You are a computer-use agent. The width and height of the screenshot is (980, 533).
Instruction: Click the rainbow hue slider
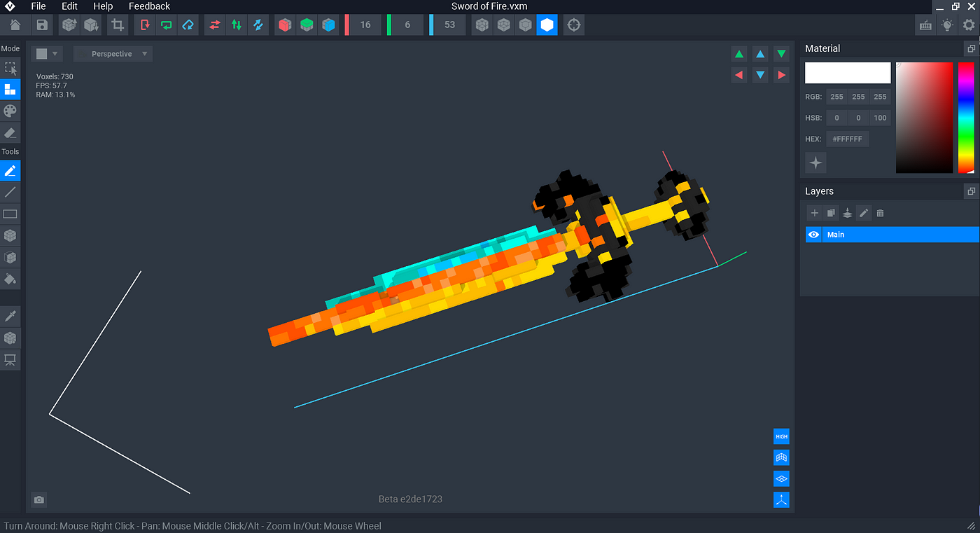(967, 118)
